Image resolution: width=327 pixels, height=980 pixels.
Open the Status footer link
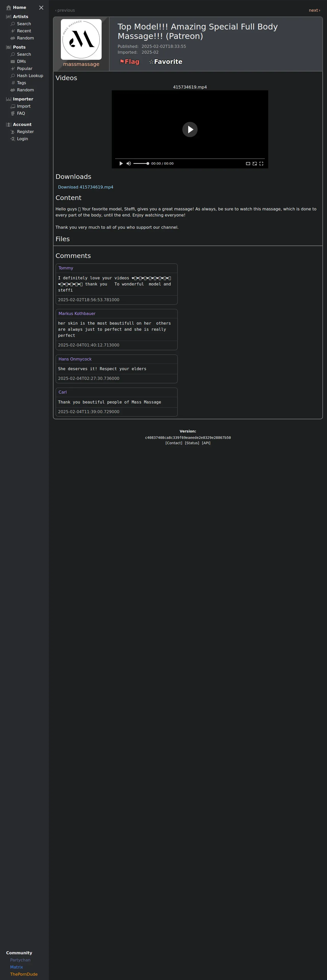[x=192, y=443]
